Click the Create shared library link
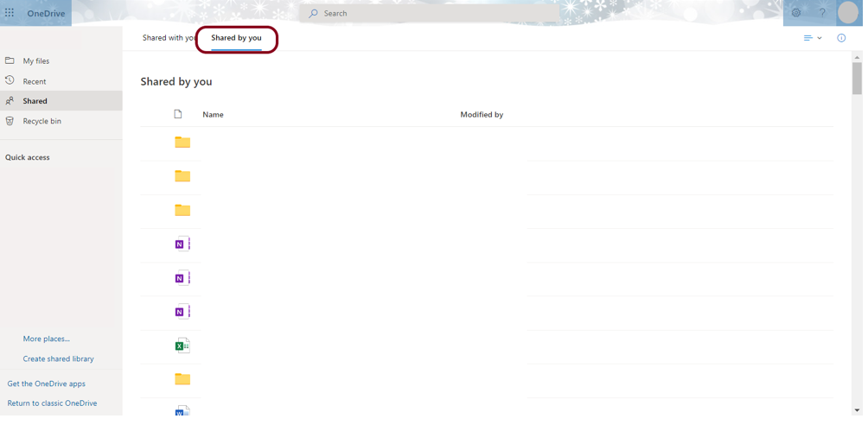868x425 pixels. coord(59,360)
